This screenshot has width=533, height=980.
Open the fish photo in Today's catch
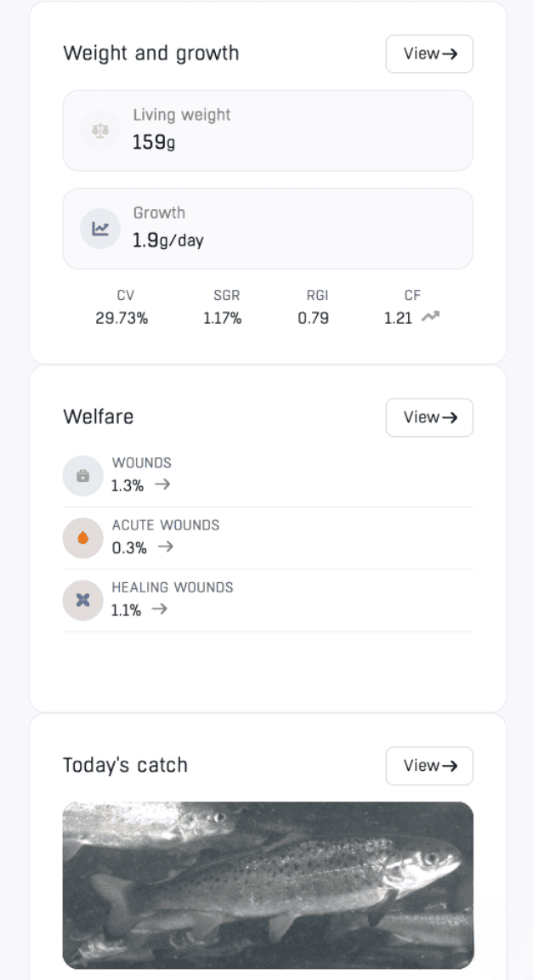pyautogui.click(x=268, y=884)
